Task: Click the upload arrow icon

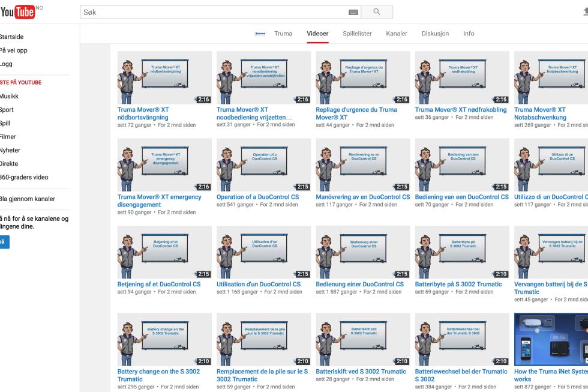Action: (586, 12)
